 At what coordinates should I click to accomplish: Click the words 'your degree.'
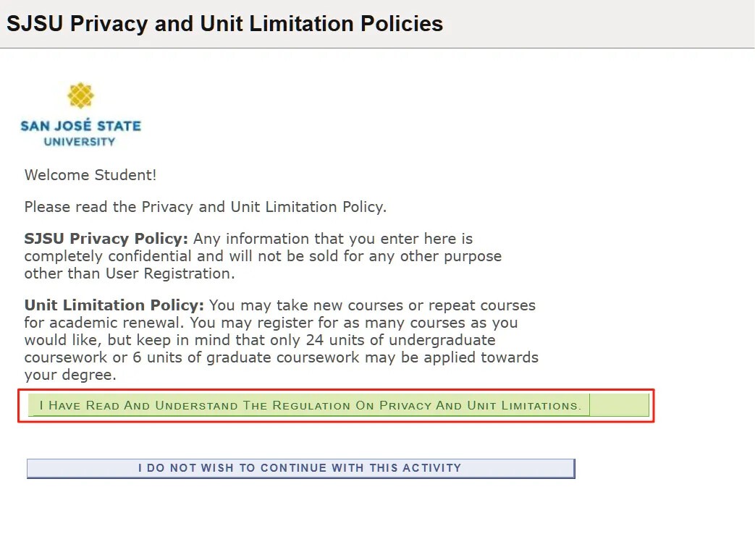click(x=70, y=375)
